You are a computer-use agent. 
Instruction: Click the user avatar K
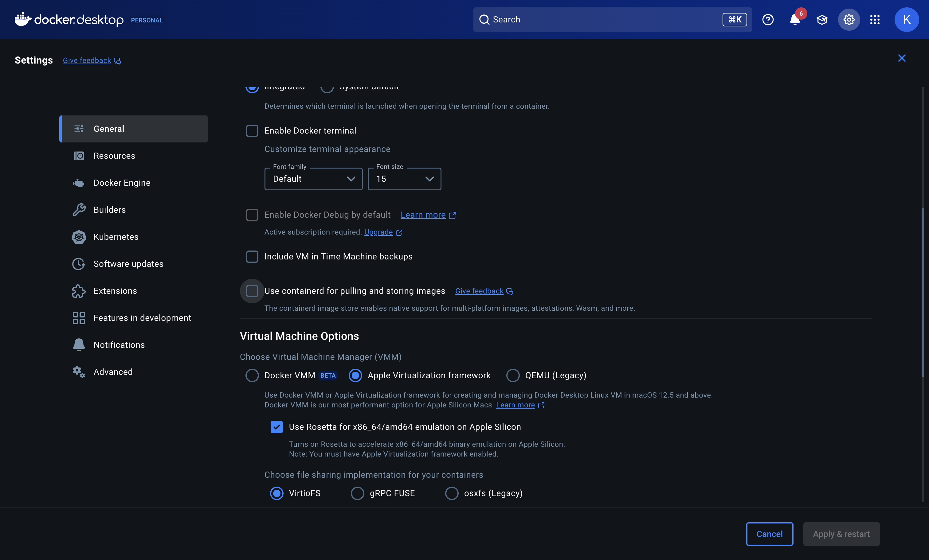pyautogui.click(x=906, y=20)
